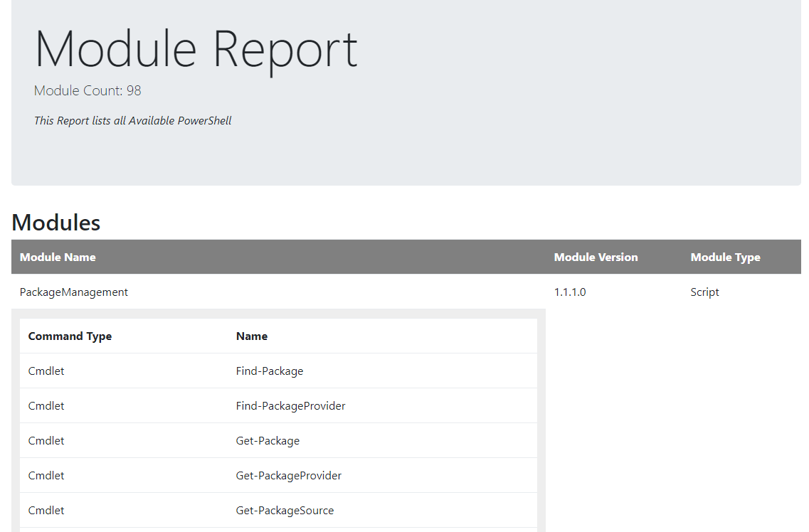This screenshot has height=532, width=809.
Task: Select the Get-Package command
Action: point(268,440)
